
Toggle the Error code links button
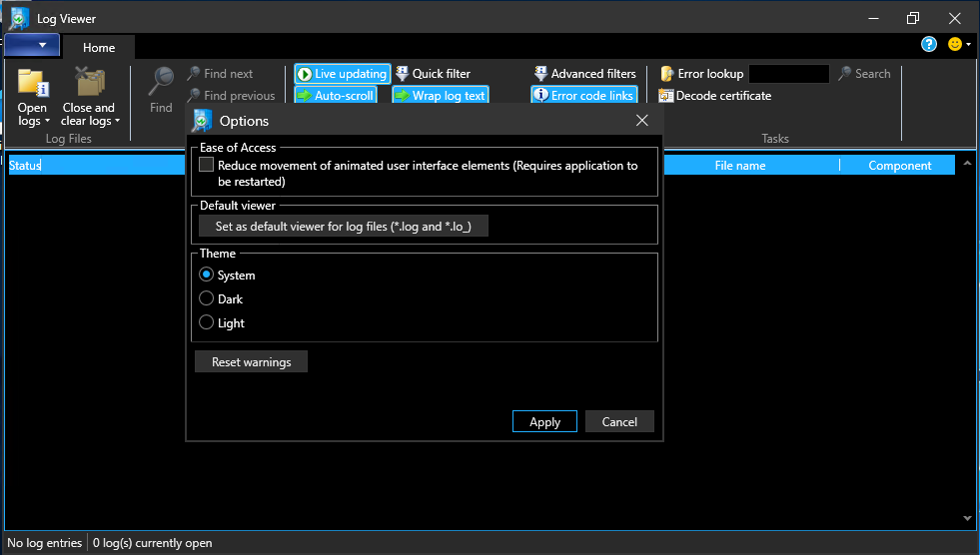coord(584,96)
